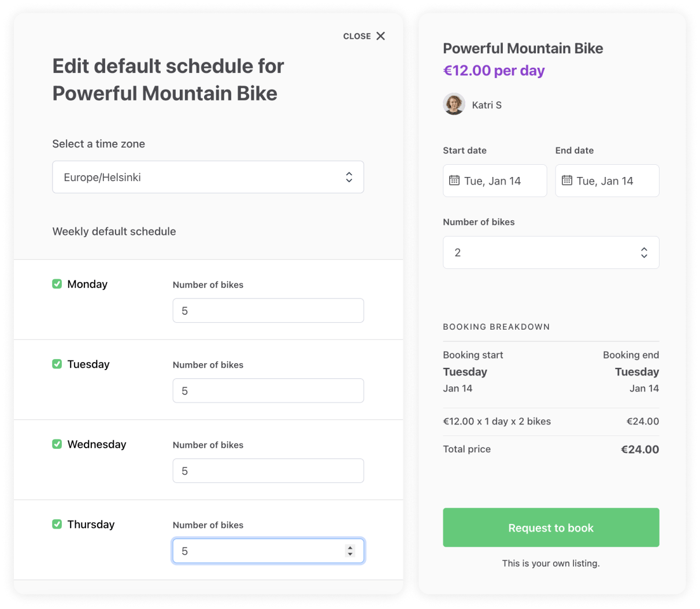Uncheck the Tuesday checkbox
The width and height of the screenshot is (700, 609).
click(x=57, y=364)
